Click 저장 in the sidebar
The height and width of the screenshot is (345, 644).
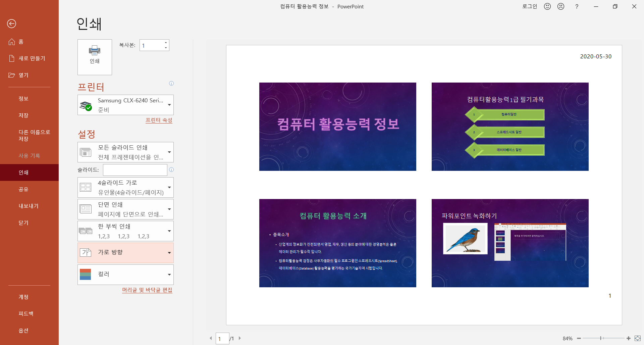(x=29, y=115)
